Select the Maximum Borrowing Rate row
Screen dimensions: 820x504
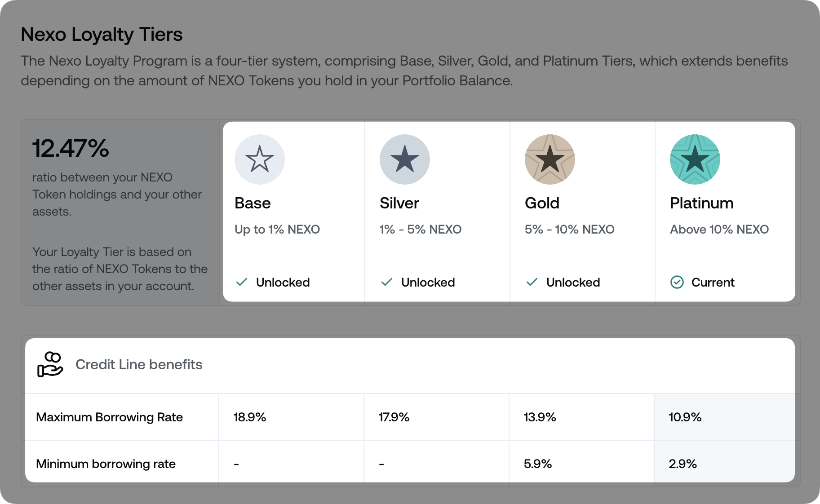109,417
